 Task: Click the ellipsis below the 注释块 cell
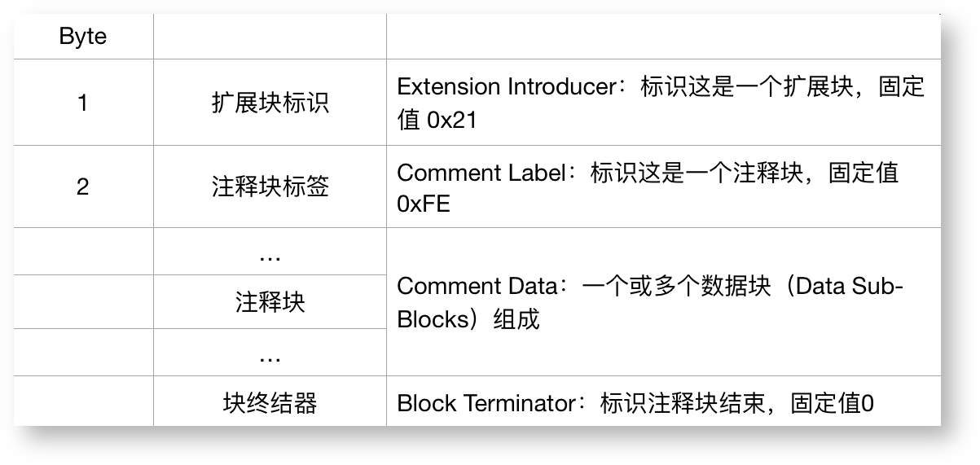(x=270, y=356)
